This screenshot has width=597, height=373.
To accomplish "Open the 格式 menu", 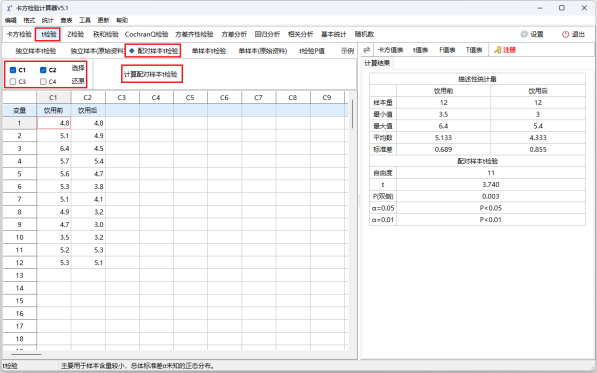I will point(29,20).
